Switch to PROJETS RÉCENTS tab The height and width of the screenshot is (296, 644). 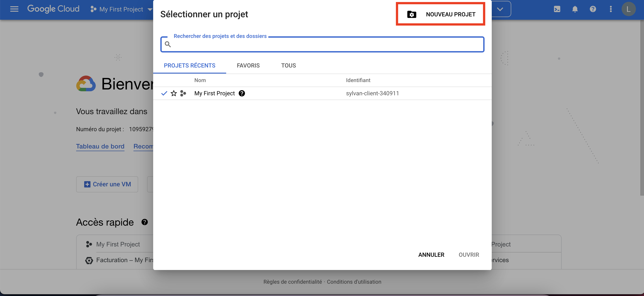coord(189,66)
